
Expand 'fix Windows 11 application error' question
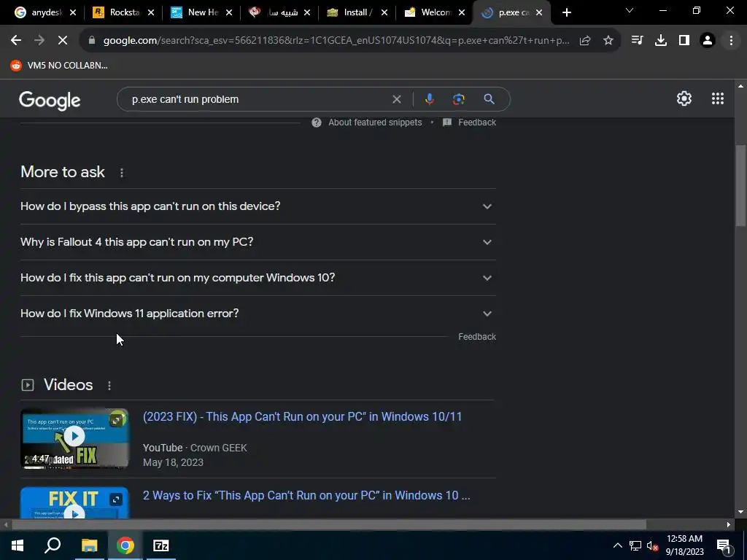coord(258,314)
